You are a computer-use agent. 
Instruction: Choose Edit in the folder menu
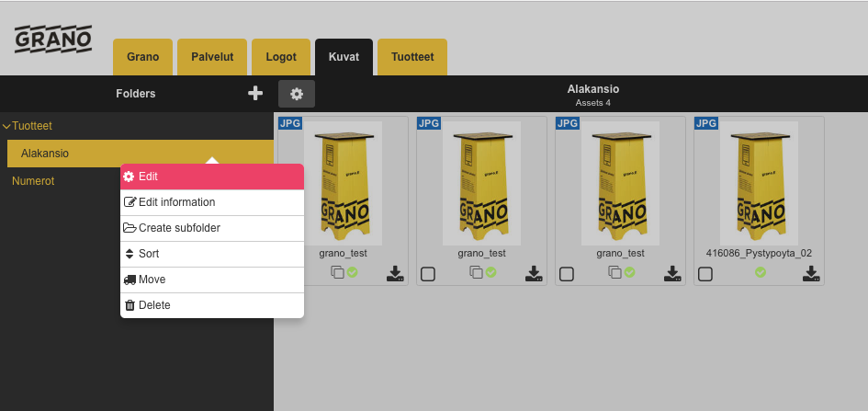tap(212, 177)
